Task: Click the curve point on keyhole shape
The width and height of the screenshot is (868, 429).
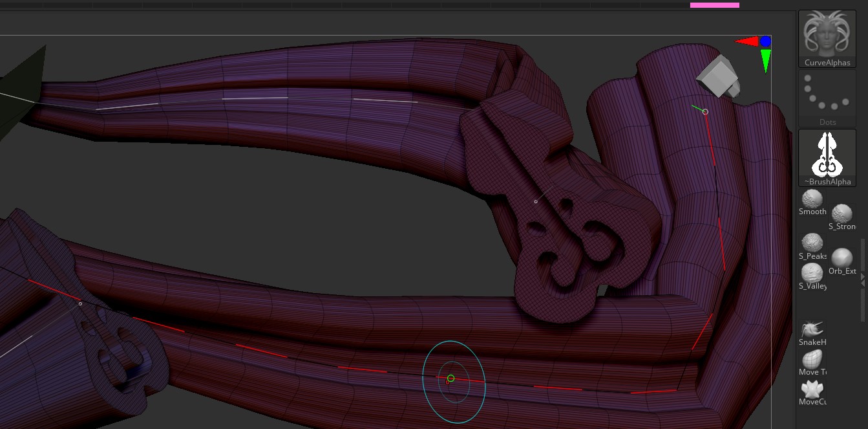Action: (536, 201)
